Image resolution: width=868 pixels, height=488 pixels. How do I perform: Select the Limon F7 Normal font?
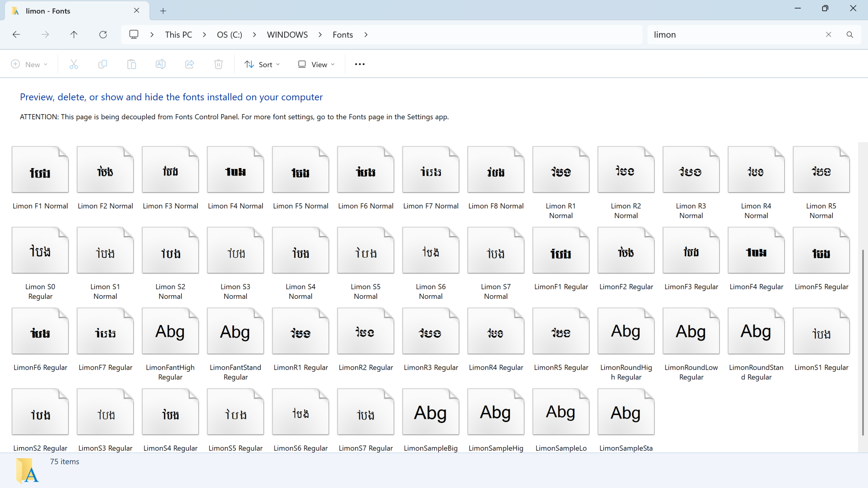tap(431, 178)
